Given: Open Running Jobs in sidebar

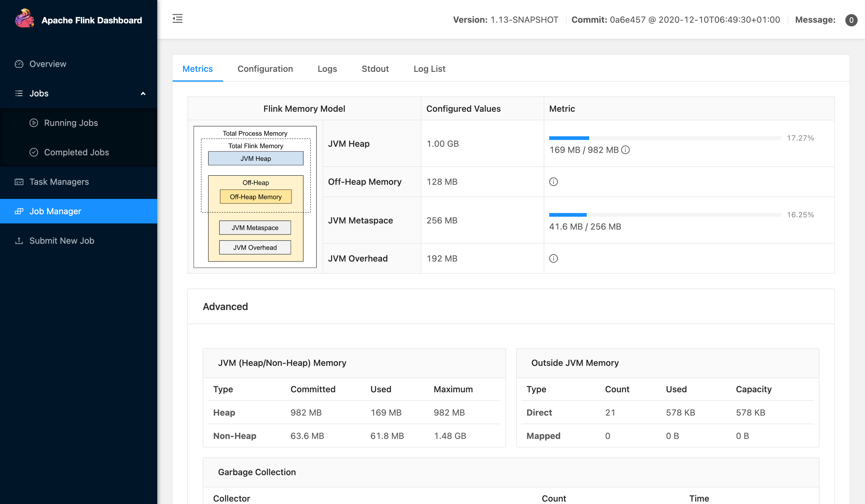Looking at the screenshot, I should pos(71,123).
